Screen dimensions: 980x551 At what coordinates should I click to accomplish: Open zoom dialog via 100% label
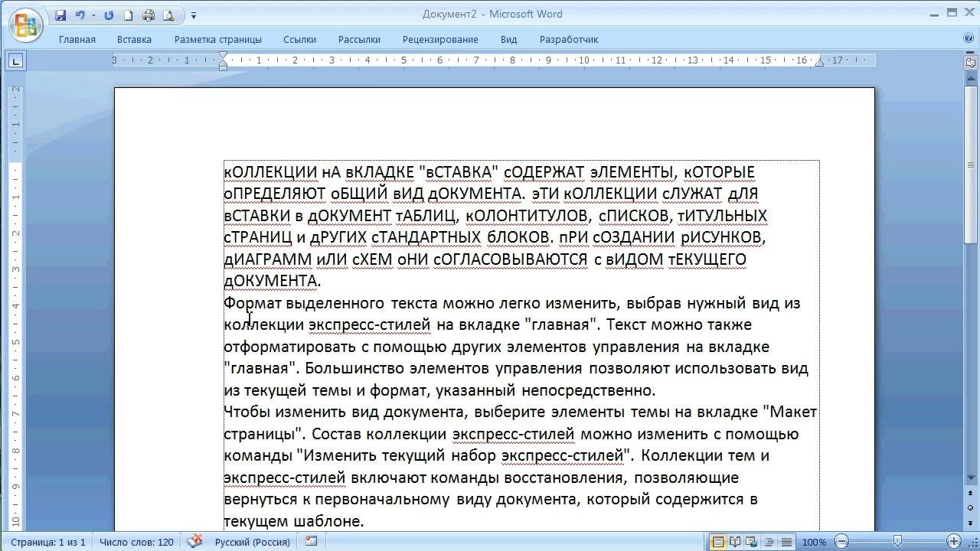(x=814, y=542)
